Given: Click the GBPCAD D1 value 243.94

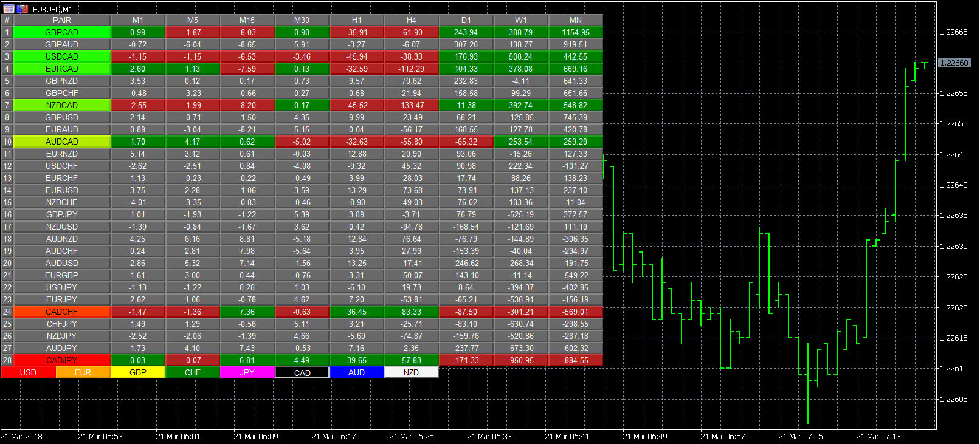Looking at the screenshot, I should click(466, 32).
